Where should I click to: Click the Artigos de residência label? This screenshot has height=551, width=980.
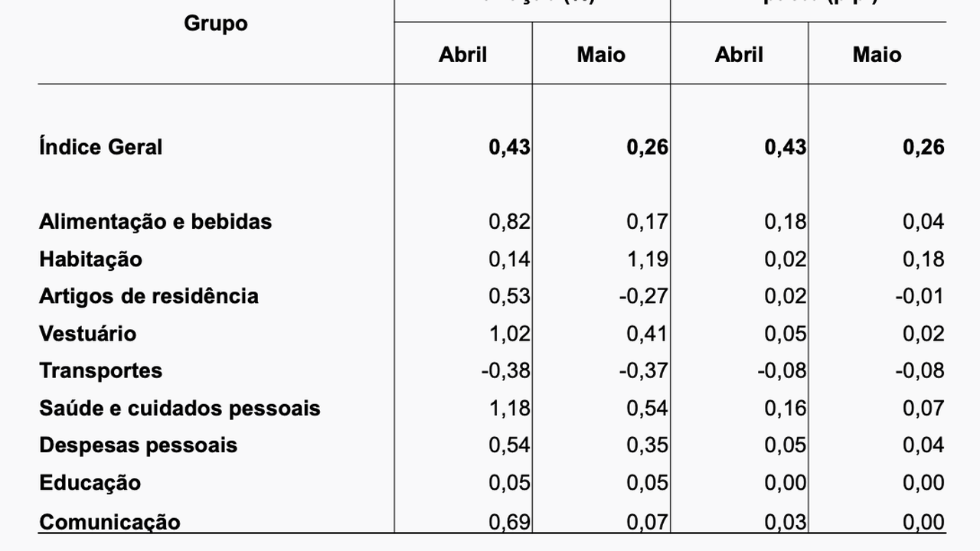[x=149, y=296]
